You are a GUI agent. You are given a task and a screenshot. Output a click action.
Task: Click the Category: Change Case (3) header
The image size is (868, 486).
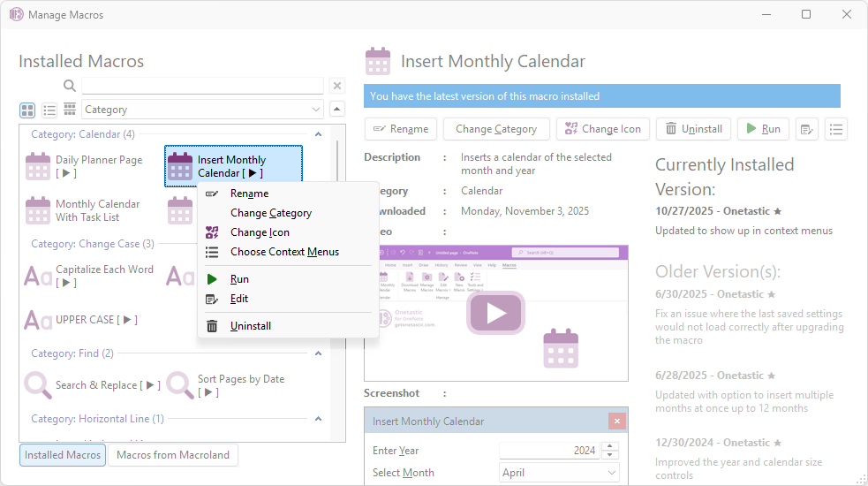(93, 244)
